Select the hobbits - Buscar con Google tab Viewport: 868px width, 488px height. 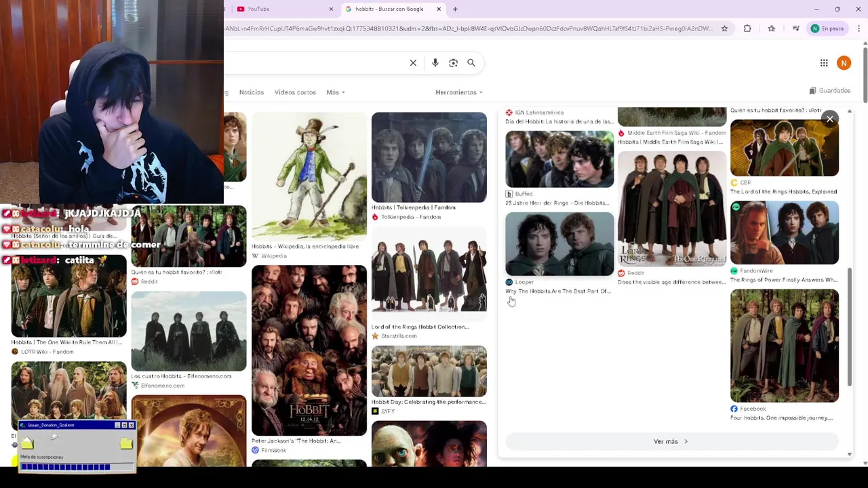coord(392,9)
